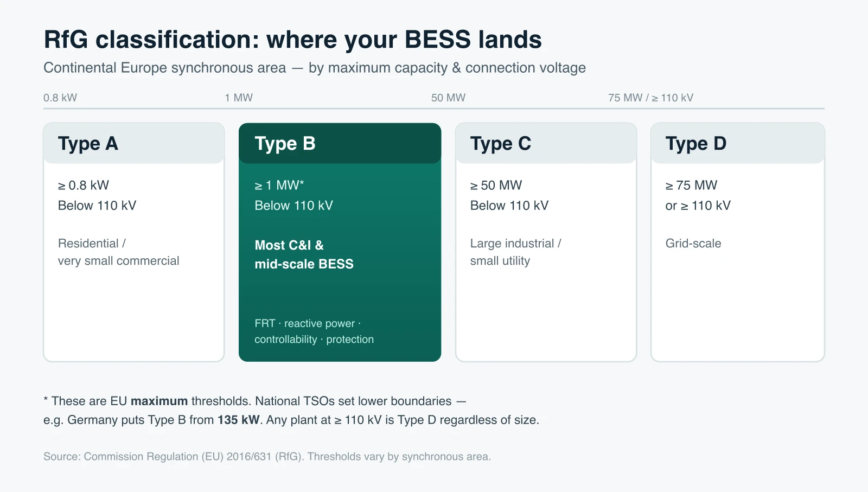Click "Residential / very small commercial" description
Viewport: 868px width, 492px height.
[118, 252]
